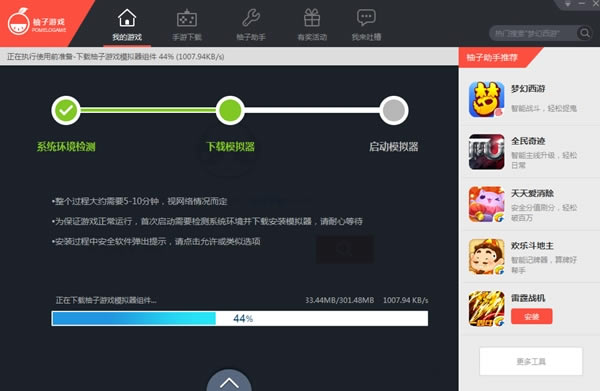Click the 1007.94 KB/s speed text above the bar

pyautogui.click(x=406, y=300)
